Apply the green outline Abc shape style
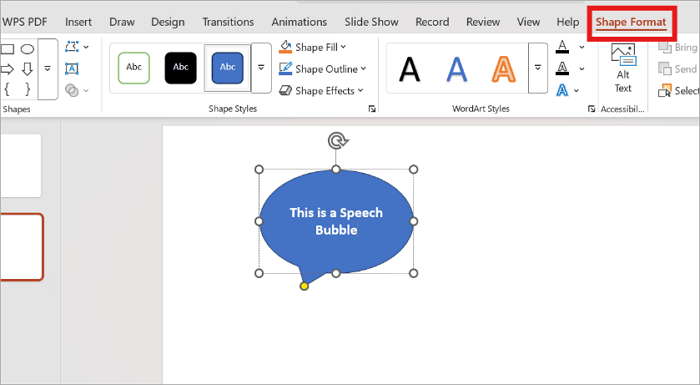The height and width of the screenshot is (385, 700). [x=134, y=68]
